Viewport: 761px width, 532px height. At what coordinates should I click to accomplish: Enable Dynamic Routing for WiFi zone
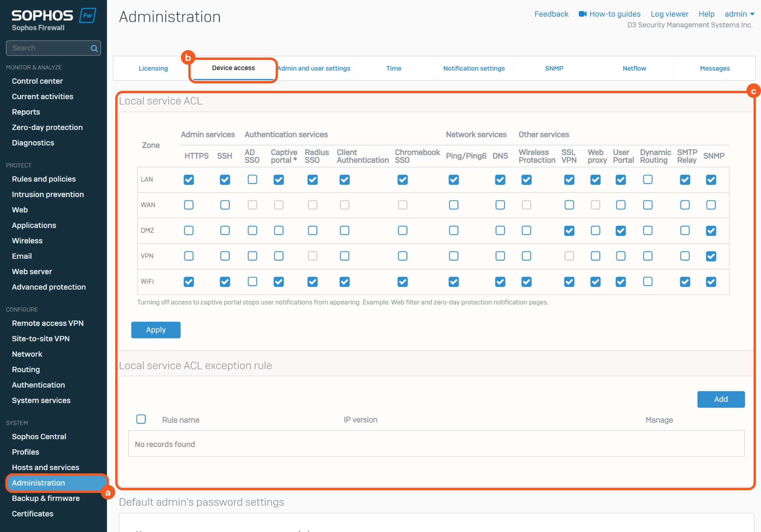[648, 282]
